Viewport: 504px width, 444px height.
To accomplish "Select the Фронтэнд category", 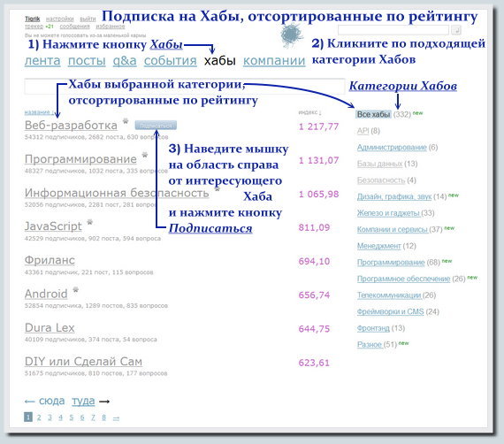I will coord(373,328).
